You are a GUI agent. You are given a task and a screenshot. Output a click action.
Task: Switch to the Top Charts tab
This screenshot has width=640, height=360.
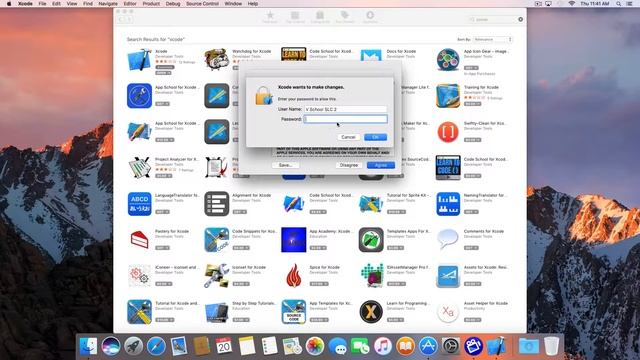(x=295, y=17)
